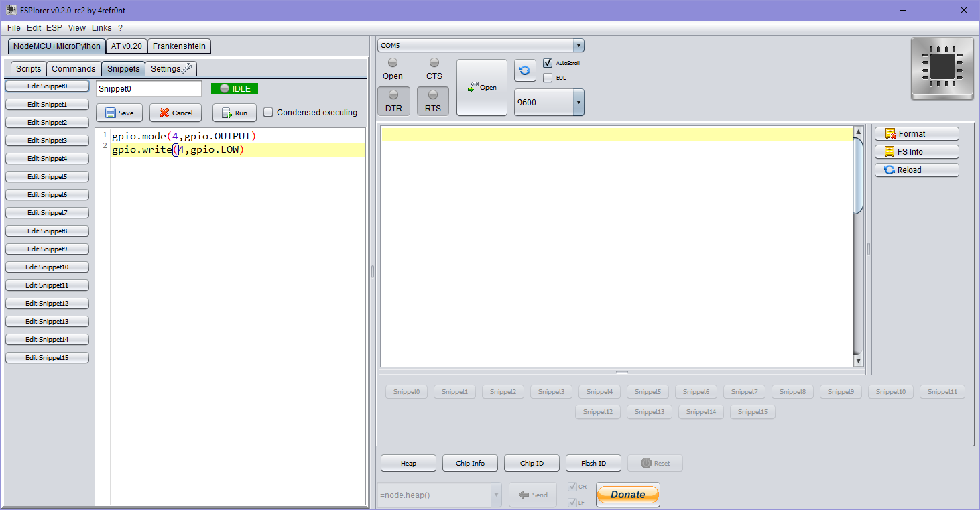The image size is (980, 510).
Task: Run the Snippet0 code
Action: (235, 113)
